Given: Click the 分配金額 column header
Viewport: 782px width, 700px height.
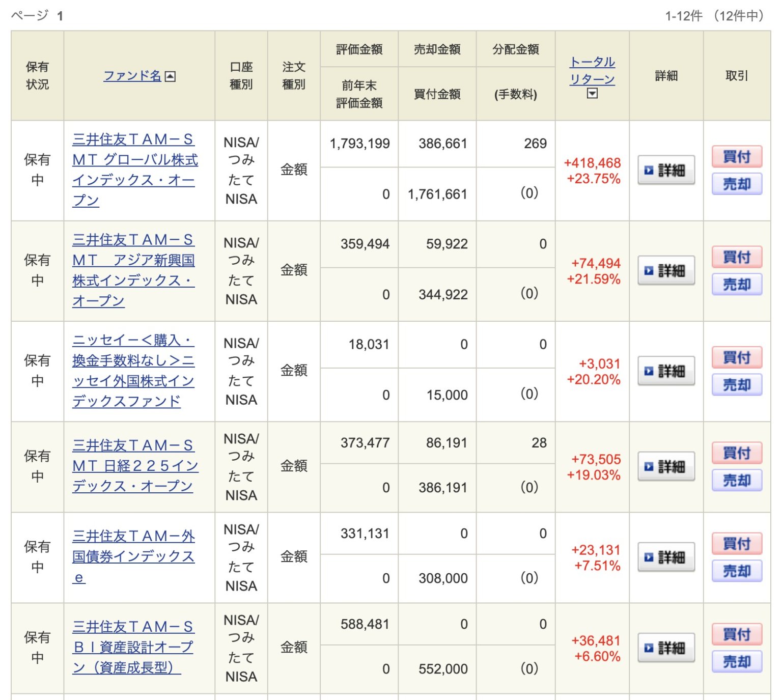Looking at the screenshot, I should pyautogui.click(x=516, y=49).
